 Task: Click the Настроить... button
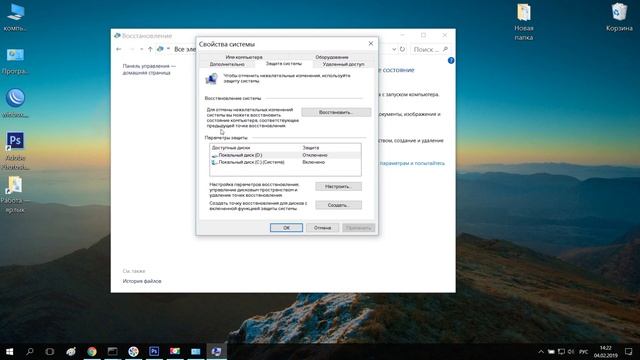click(338, 187)
